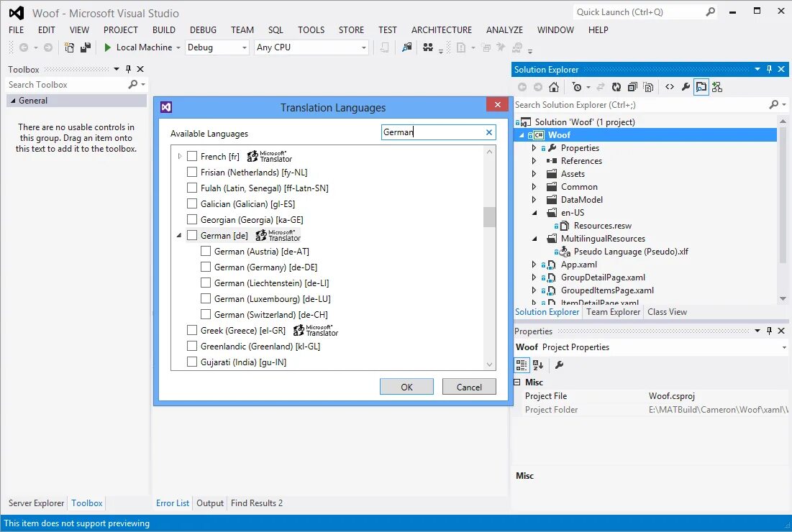The image size is (792, 532).
Task: Click the language list scrollbar thumb
Action: click(489, 217)
